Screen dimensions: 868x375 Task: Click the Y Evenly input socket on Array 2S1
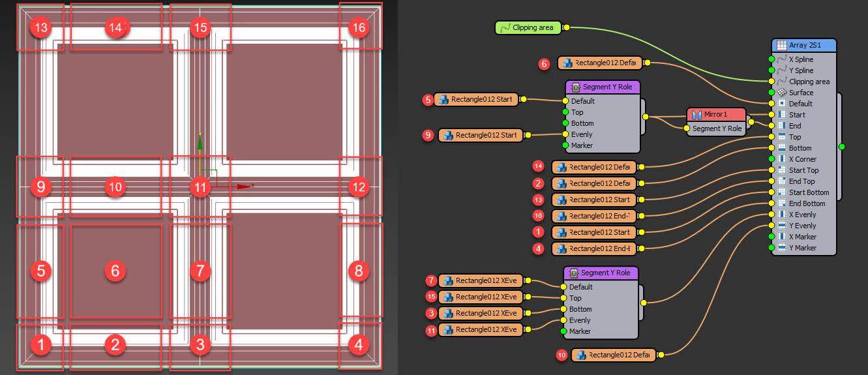coord(772,226)
